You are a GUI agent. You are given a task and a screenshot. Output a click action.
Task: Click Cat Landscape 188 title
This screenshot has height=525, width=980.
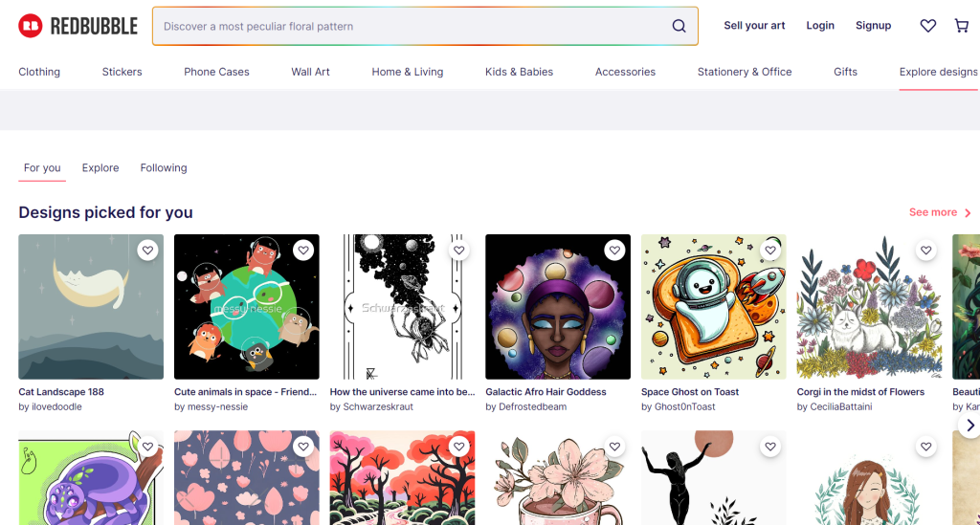tap(61, 392)
